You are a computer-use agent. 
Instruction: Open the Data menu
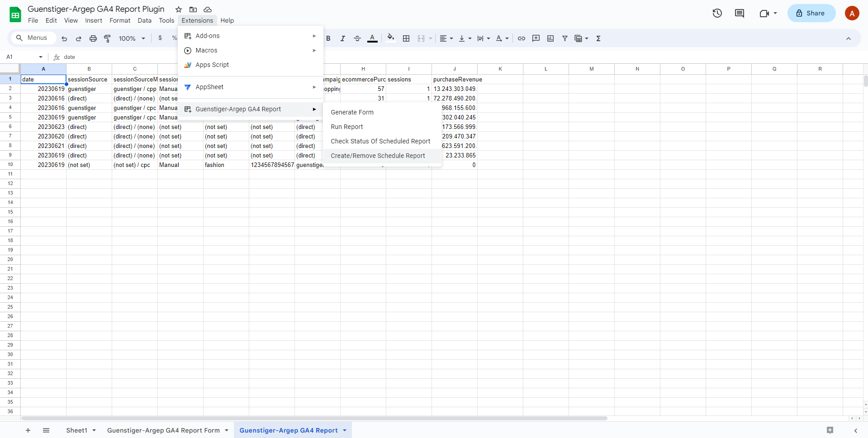pyautogui.click(x=145, y=20)
